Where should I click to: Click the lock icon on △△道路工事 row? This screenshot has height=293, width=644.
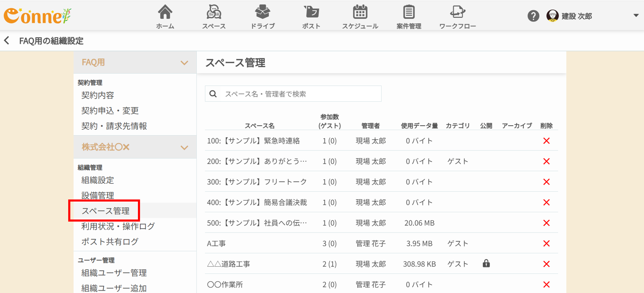[486, 263]
